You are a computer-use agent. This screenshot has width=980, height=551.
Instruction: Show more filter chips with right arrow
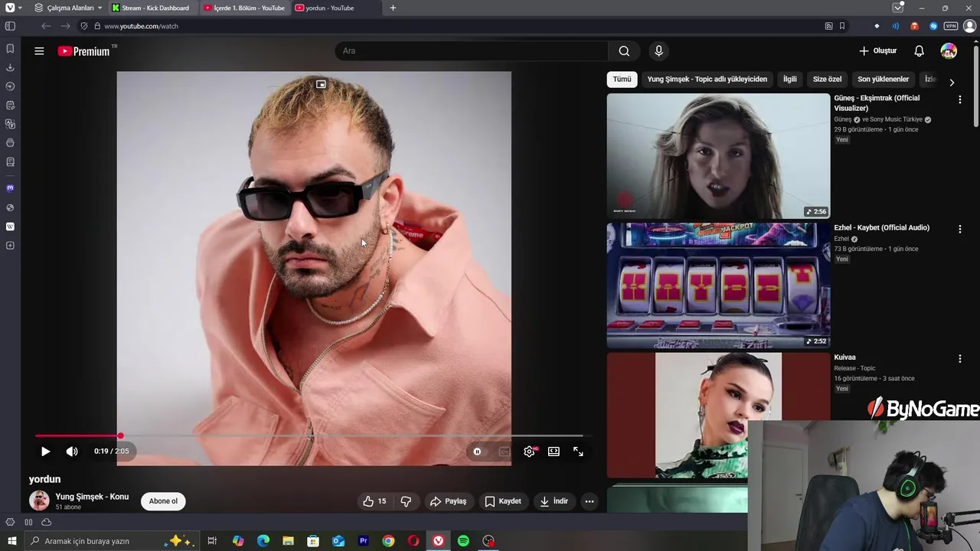[x=952, y=82]
